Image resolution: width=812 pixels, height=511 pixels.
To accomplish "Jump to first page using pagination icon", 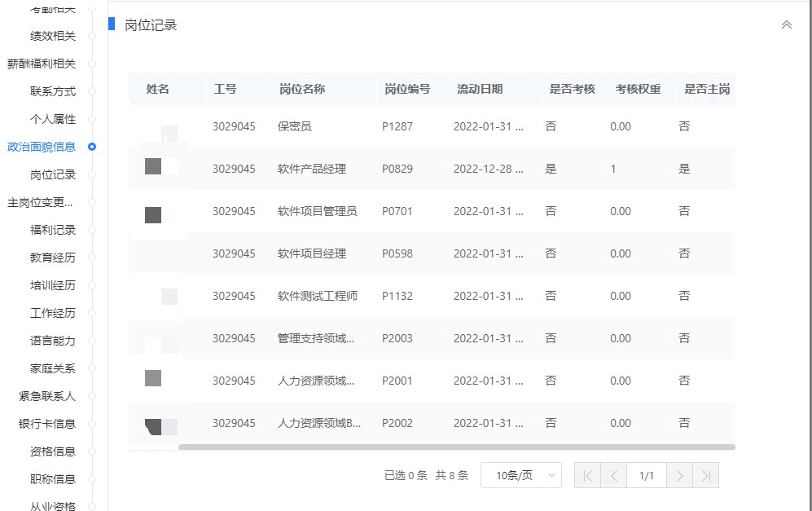I will pyautogui.click(x=587, y=475).
